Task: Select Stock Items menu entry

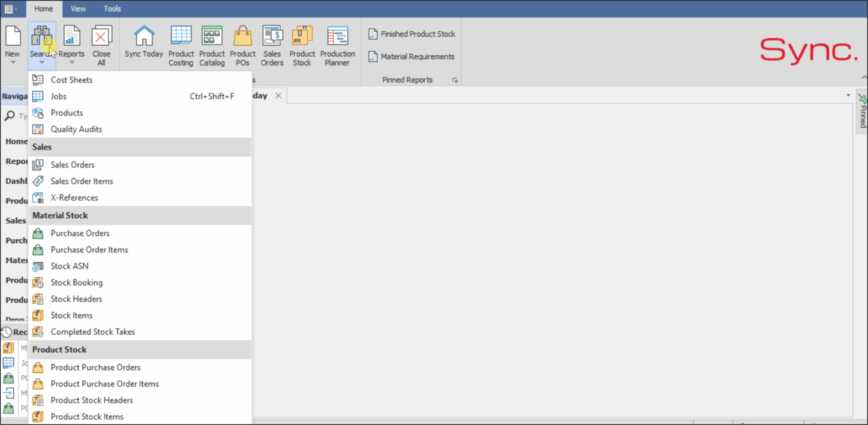Action: [x=140, y=315]
